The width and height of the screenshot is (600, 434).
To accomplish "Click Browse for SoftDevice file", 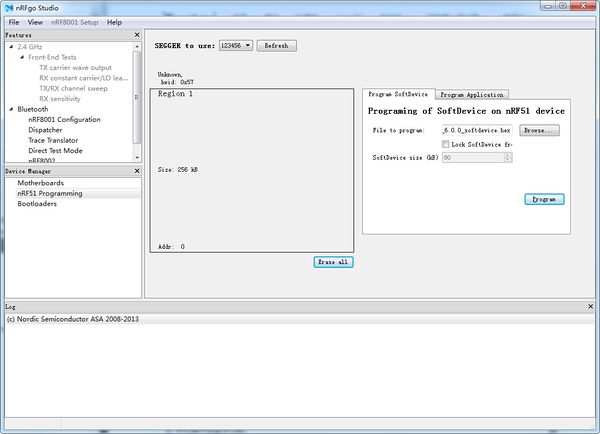I will 540,130.
